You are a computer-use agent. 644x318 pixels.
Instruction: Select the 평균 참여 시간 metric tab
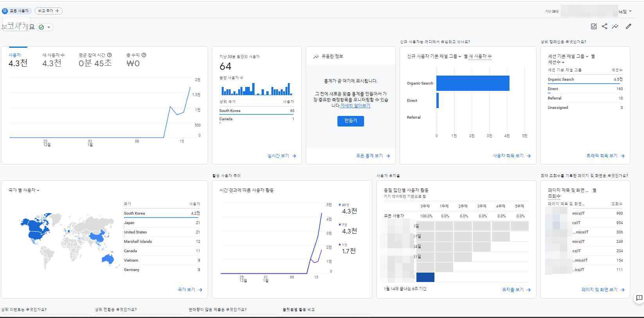coord(95,60)
